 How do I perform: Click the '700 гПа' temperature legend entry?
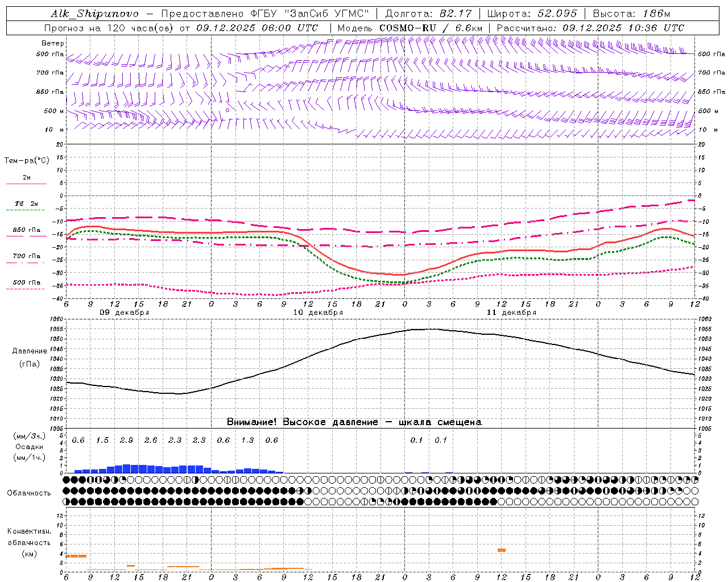(27, 256)
